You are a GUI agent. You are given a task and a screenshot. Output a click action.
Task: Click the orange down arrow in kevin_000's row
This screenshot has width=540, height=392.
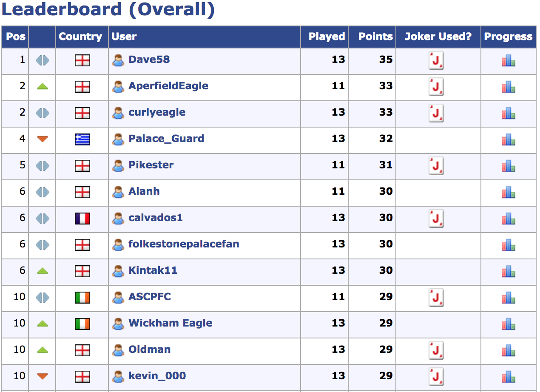(x=42, y=376)
